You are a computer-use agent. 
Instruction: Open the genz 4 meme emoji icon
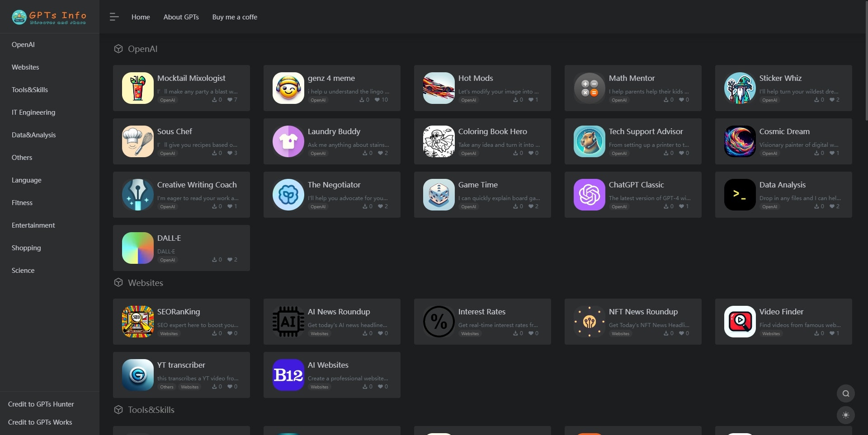[x=288, y=88]
